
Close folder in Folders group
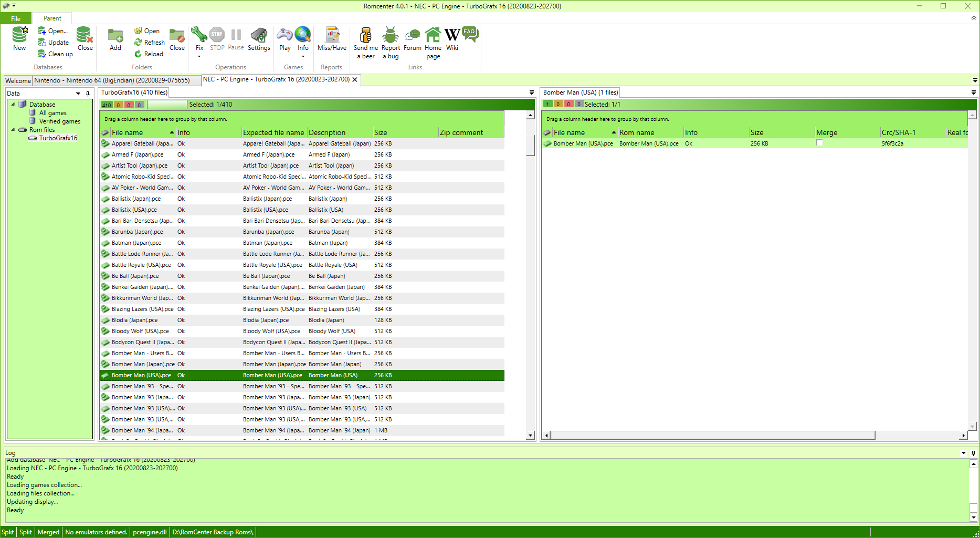point(177,39)
